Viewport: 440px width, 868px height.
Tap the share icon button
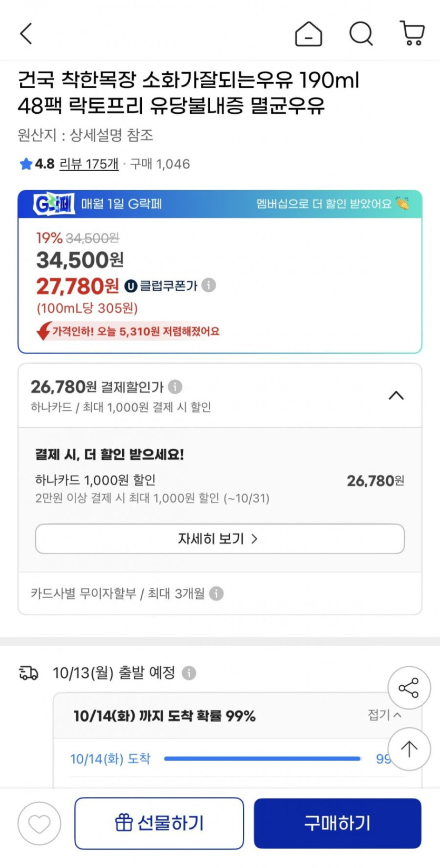[409, 688]
